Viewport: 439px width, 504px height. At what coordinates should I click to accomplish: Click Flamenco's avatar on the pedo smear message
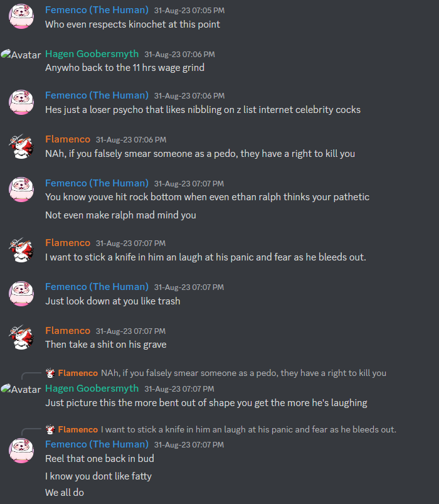tap(21, 146)
